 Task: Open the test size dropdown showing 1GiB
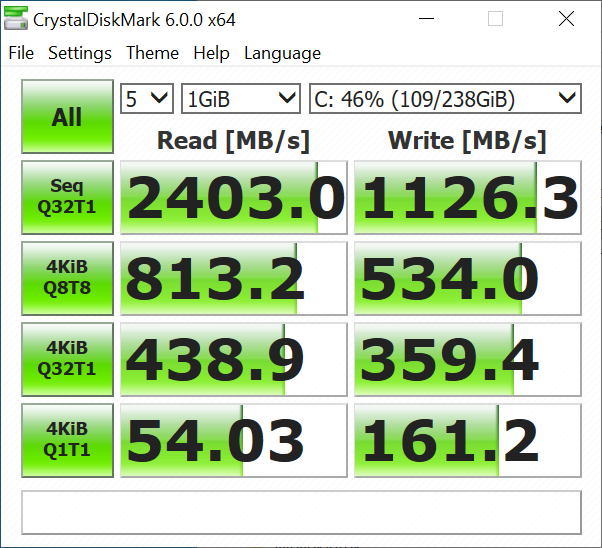(241, 99)
